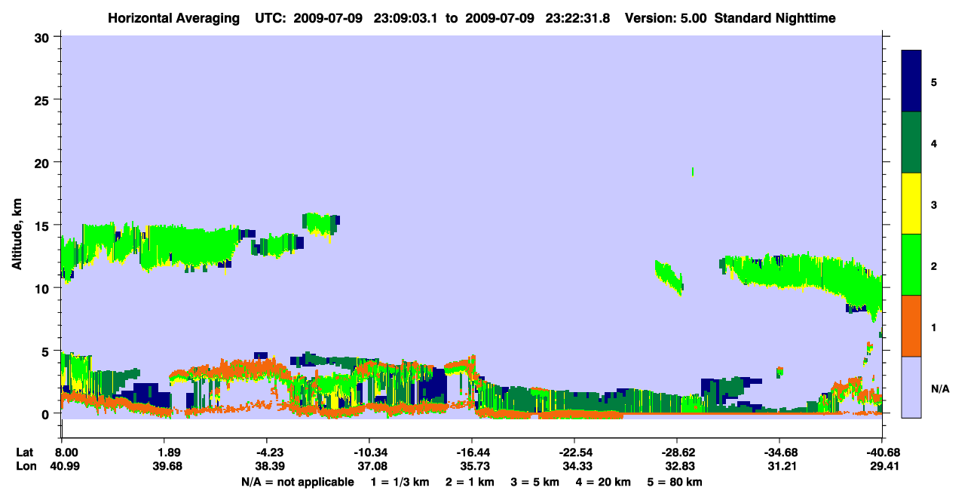Image resolution: width=980 pixels, height=503 pixels.
Task: Click 'Version: 5.00' in the title
Action: pyautogui.click(x=666, y=18)
